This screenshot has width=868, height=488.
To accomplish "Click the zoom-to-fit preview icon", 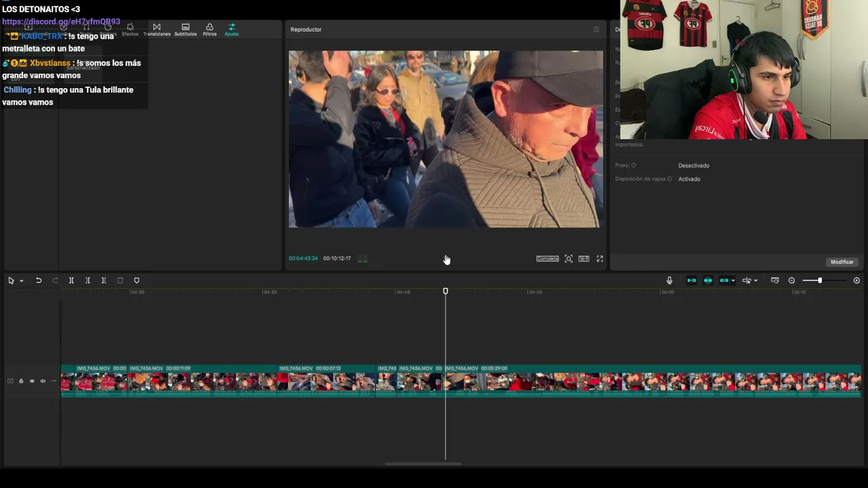I will [x=569, y=259].
